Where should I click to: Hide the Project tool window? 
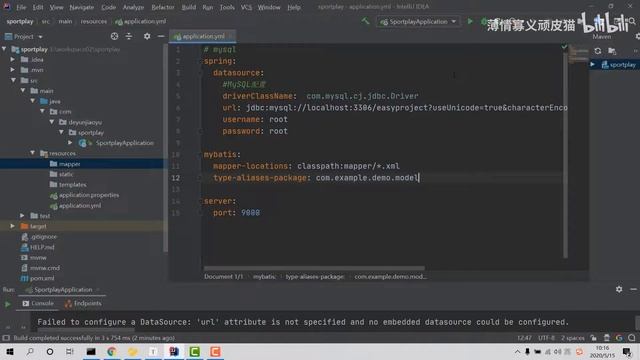(161, 36)
